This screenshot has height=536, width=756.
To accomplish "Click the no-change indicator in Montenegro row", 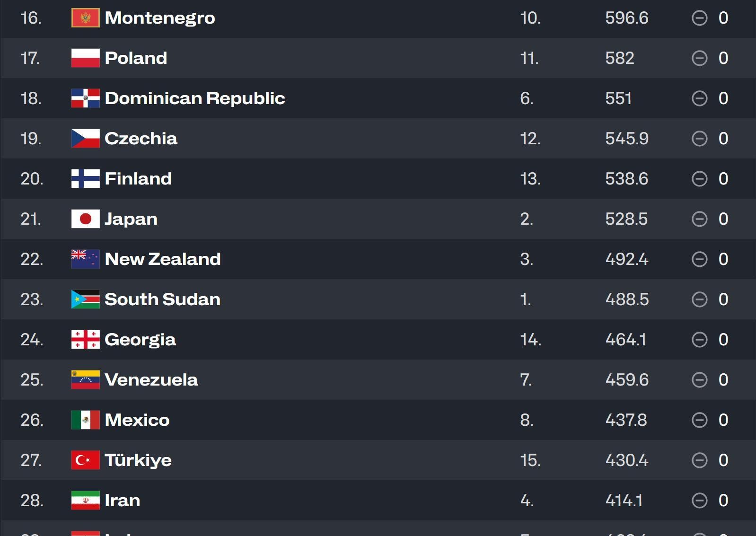I will [700, 18].
